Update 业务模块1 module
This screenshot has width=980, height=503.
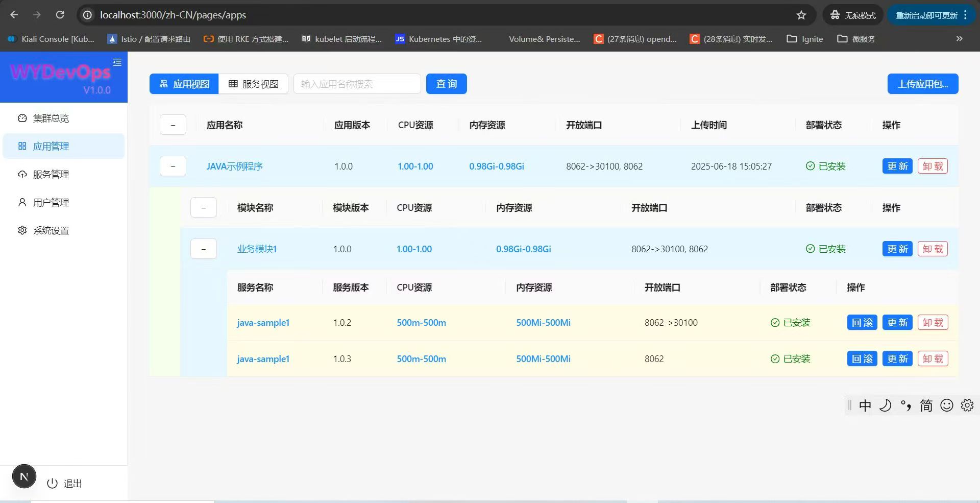[x=897, y=249]
